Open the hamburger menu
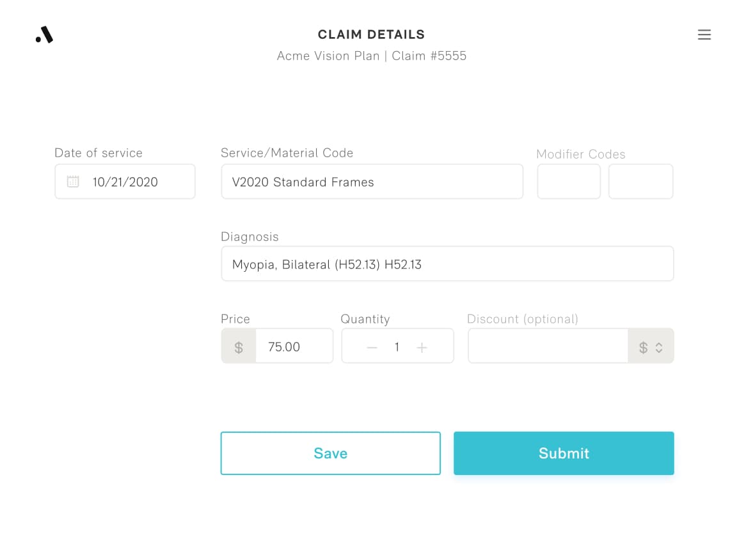746x560 pixels. click(x=704, y=35)
